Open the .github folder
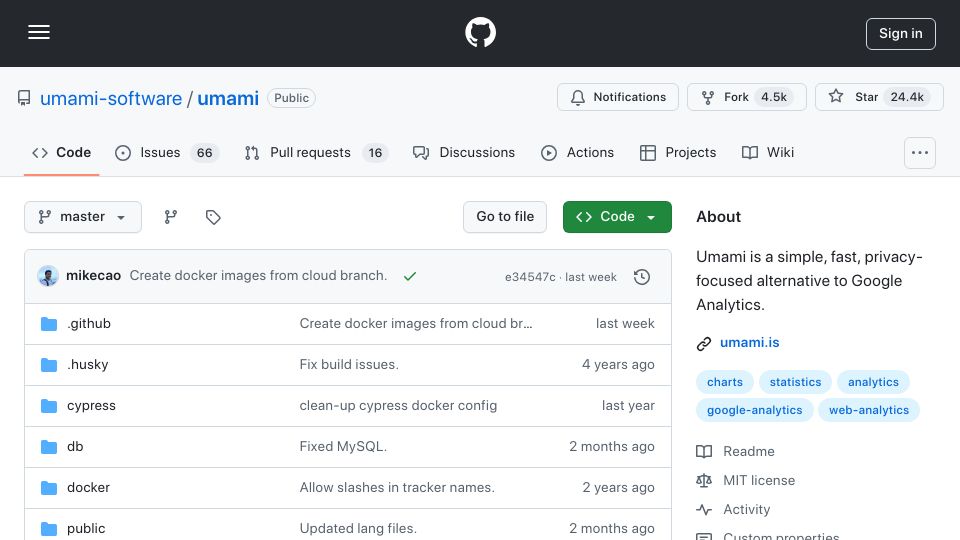This screenshot has height=540, width=960. click(x=89, y=323)
